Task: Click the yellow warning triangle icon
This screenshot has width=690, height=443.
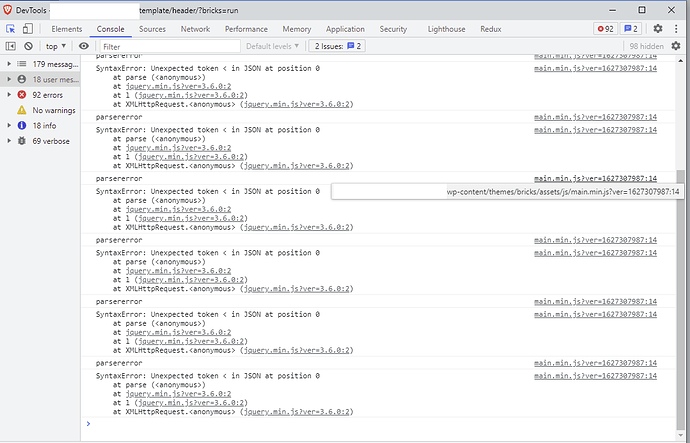Action: coord(22,110)
